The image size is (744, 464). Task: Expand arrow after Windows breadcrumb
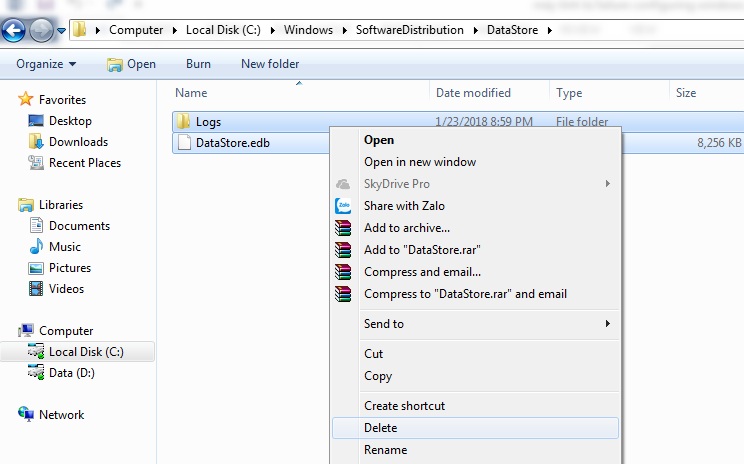pos(344,30)
